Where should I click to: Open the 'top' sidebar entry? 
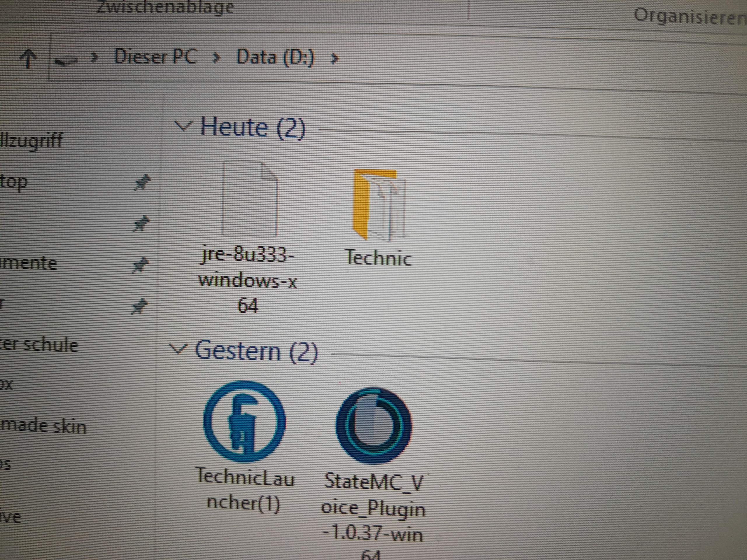[13, 182]
